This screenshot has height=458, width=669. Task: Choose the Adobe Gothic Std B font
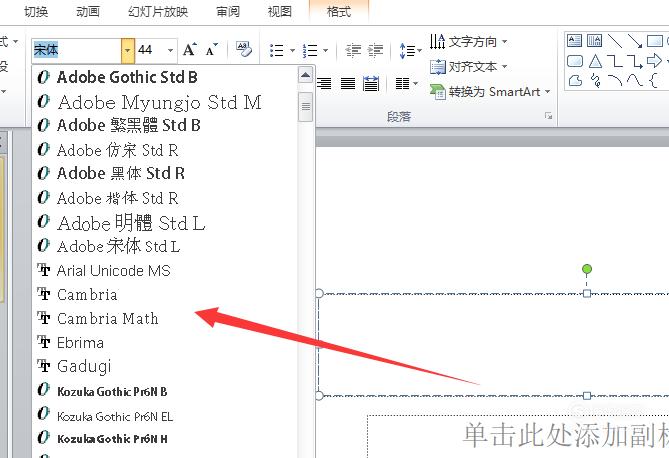click(x=165, y=77)
